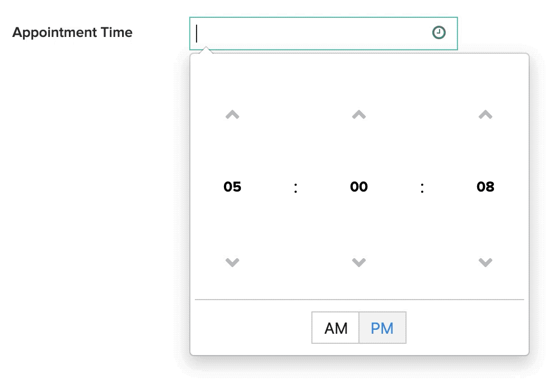Click the colon between minutes and seconds
Screen dimensions: 560x392
[x=422, y=187]
